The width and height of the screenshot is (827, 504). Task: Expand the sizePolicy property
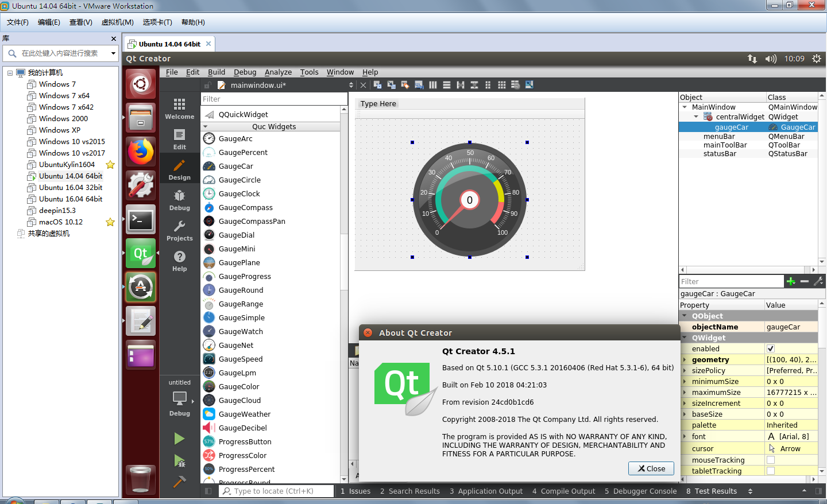click(x=685, y=370)
